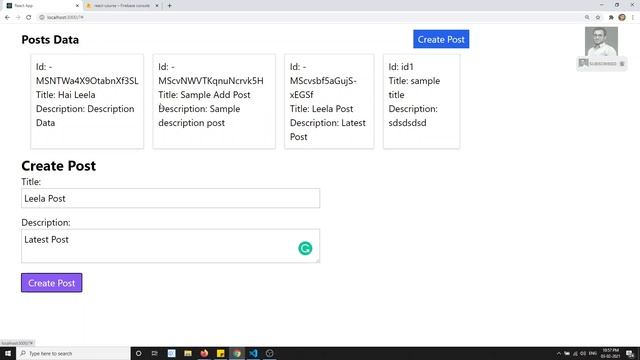Close the Firebase console tab
This screenshot has height=360, width=640.
[157, 6]
